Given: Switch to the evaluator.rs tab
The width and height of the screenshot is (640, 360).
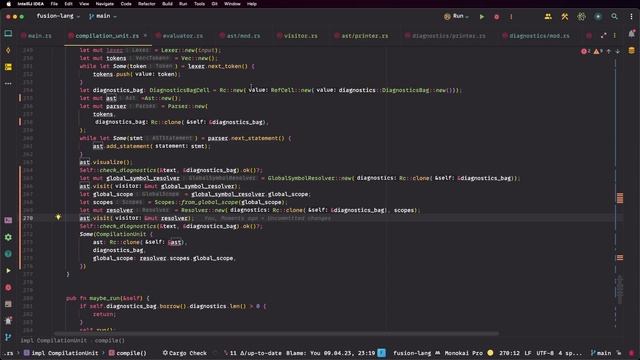Looking at the screenshot, I should [x=179, y=36].
